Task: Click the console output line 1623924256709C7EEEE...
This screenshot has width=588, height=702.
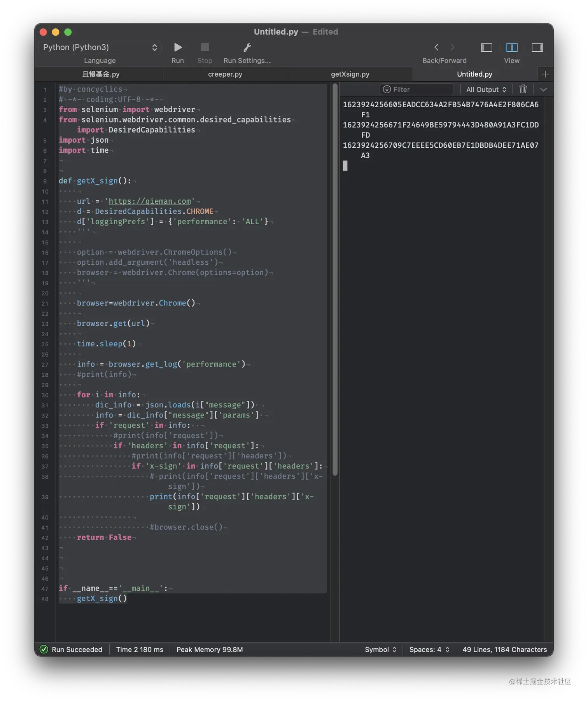Action: 441,150
